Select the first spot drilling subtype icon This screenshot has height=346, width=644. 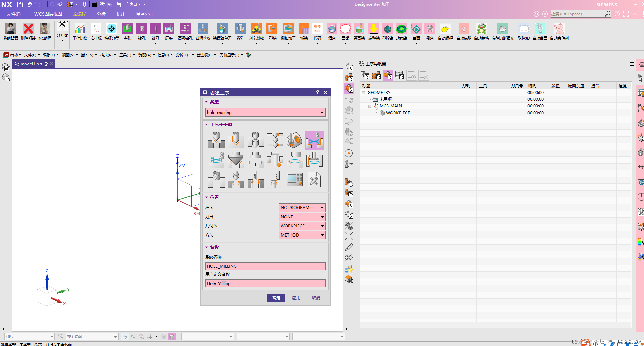click(216, 140)
